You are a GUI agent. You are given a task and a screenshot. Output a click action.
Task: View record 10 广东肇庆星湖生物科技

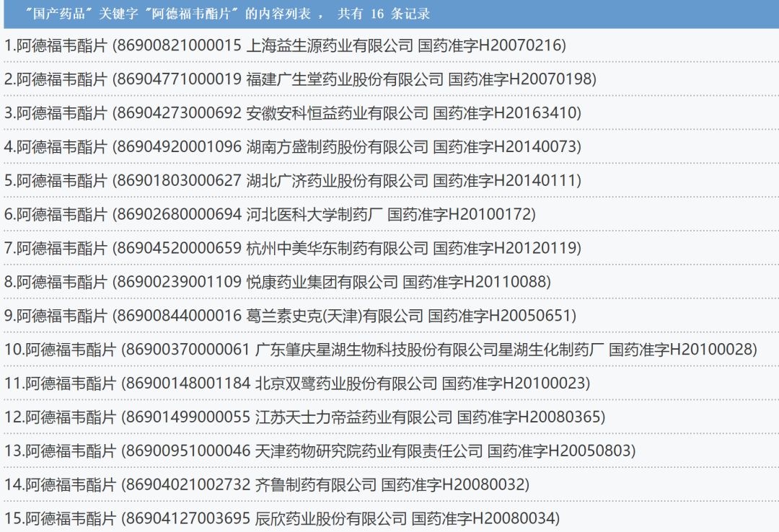381,350
